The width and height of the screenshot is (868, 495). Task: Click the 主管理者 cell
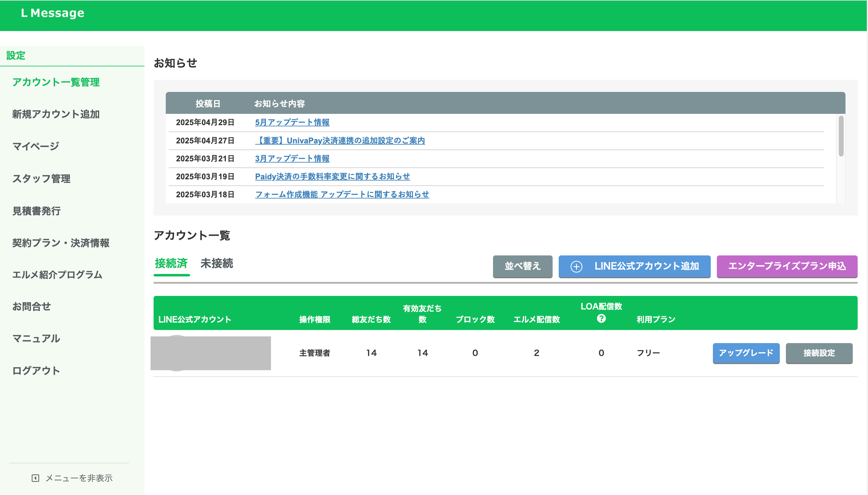[314, 353]
